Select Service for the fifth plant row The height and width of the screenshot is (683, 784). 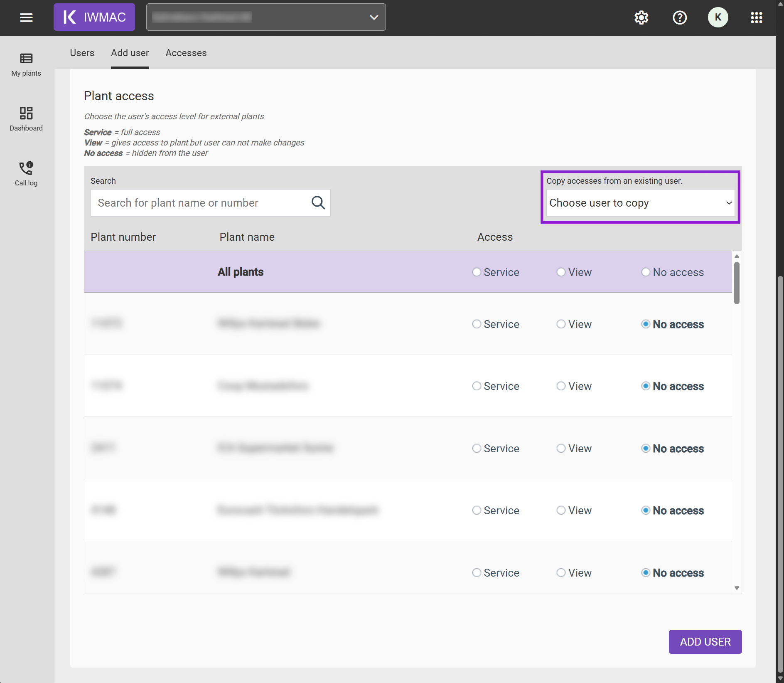pyautogui.click(x=477, y=572)
